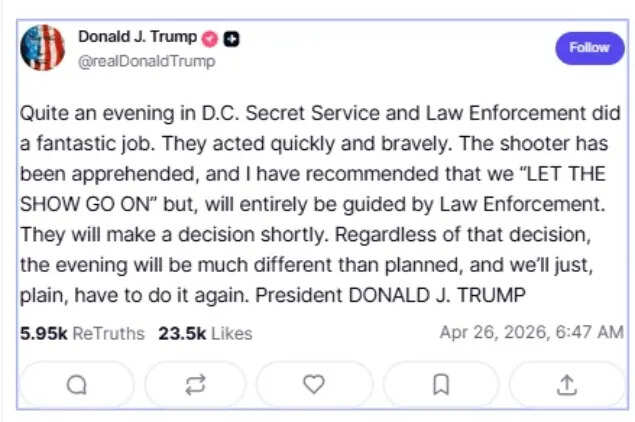Bookmark this post
This screenshot has width=635, height=422.
tap(440, 385)
